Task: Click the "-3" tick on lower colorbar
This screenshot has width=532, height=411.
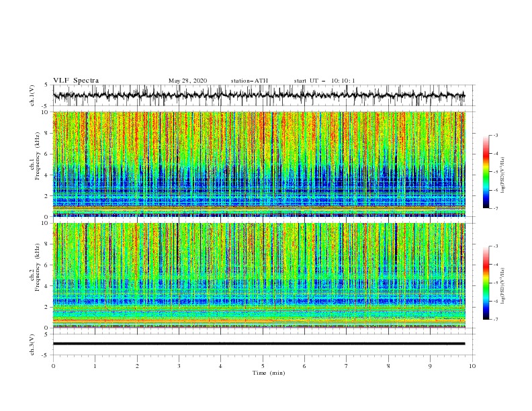Action: pos(496,246)
